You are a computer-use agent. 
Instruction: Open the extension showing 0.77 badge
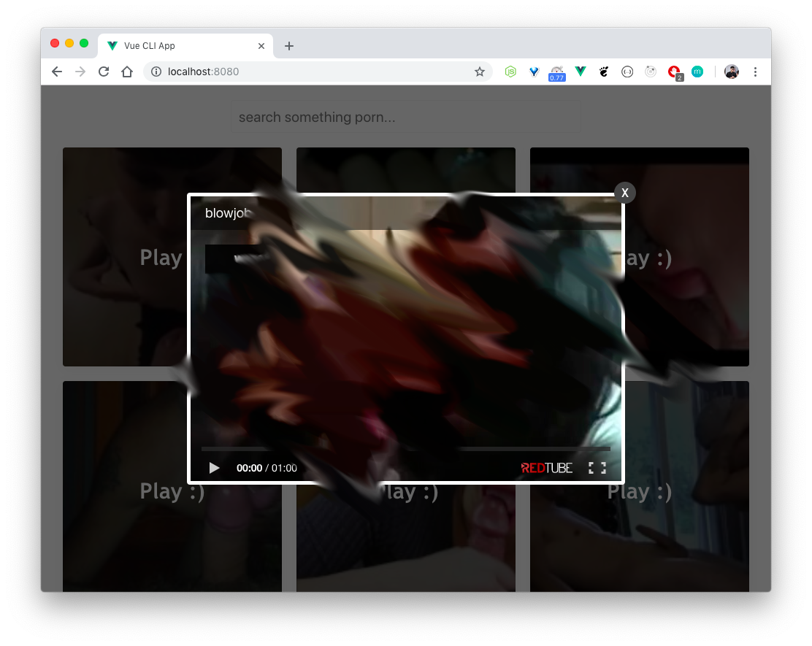click(x=557, y=73)
